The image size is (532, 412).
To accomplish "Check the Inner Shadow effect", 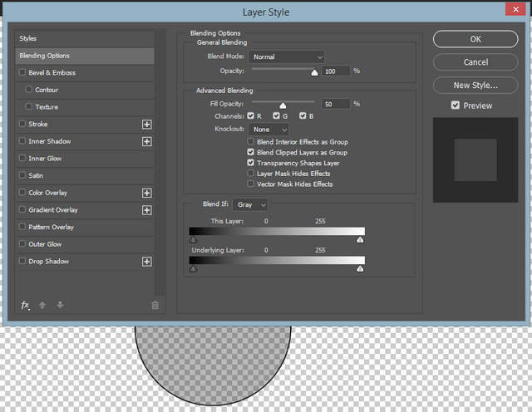I will pyautogui.click(x=22, y=140).
